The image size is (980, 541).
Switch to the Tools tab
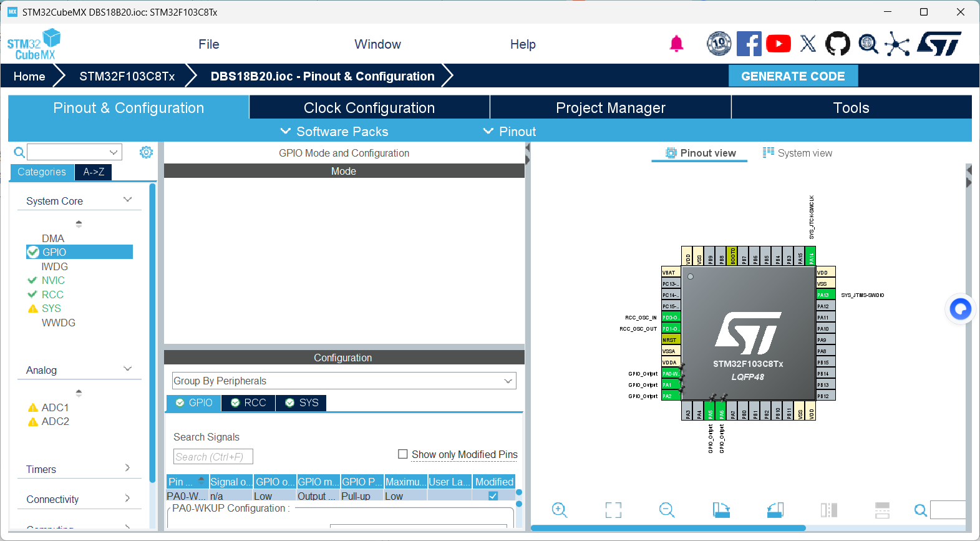pos(851,107)
